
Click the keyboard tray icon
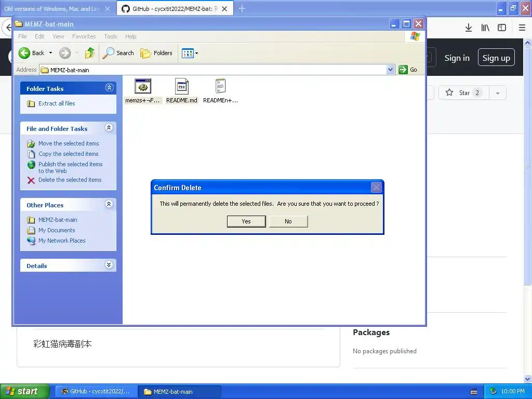[x=474, y=392]
